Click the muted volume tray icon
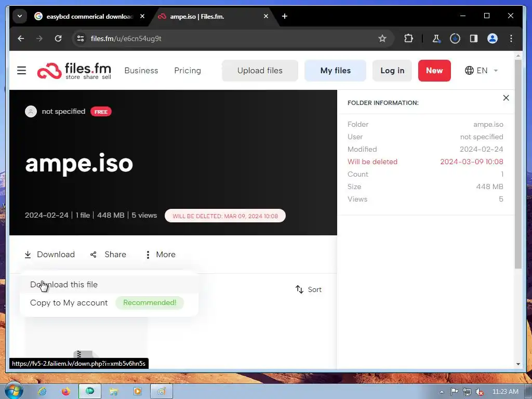This screenshot has width=532, height=399. (x=480, y=392)
